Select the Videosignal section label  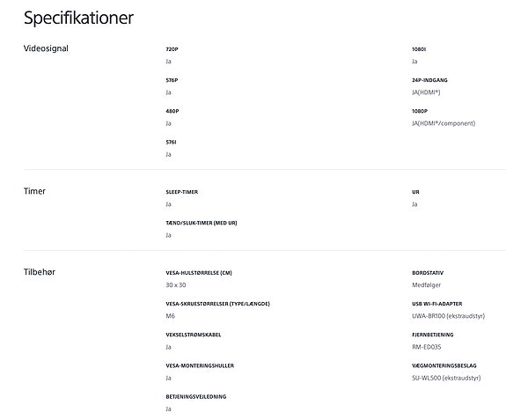[x=46, y=48]
